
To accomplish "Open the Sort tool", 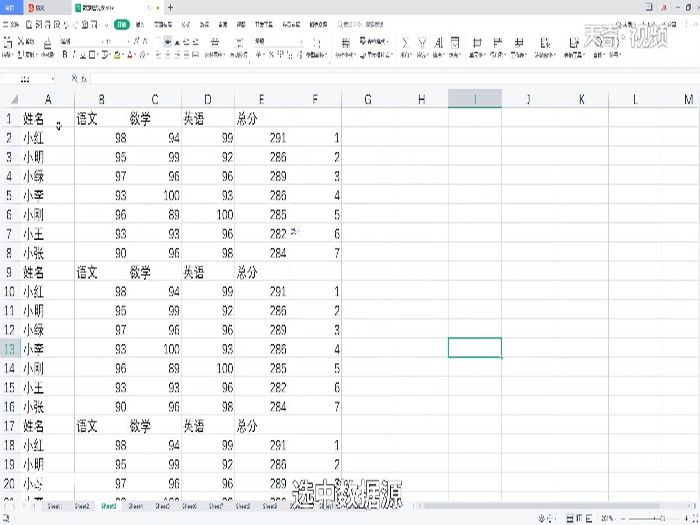I will [438, 43].
